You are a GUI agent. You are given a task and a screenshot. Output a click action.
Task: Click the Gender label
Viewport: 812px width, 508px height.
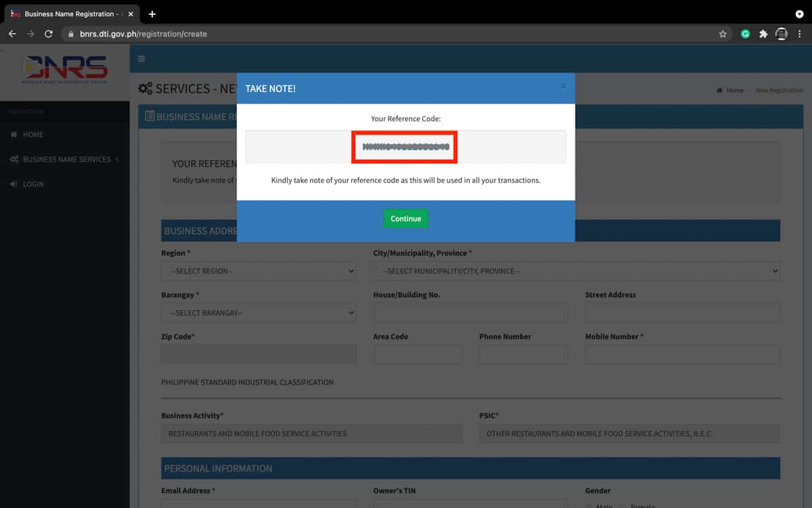pos(597,490)
